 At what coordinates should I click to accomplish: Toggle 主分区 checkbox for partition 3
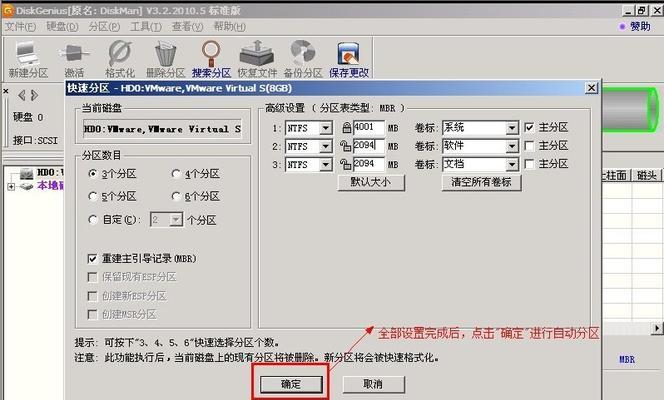[x=529, y=164]
